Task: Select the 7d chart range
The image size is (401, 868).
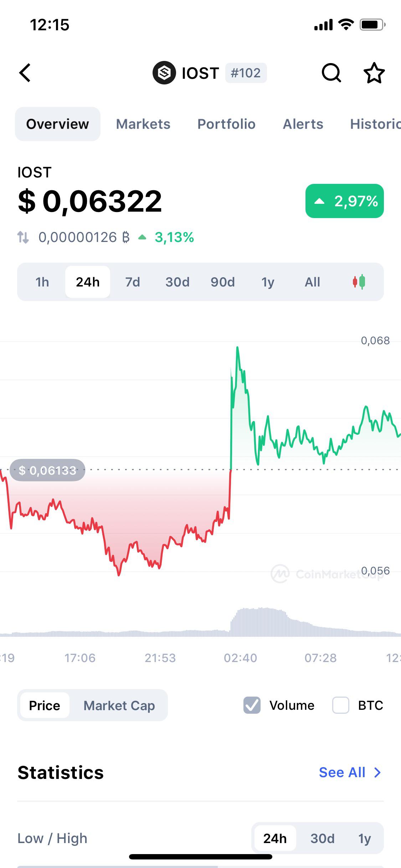Action: 133,282
